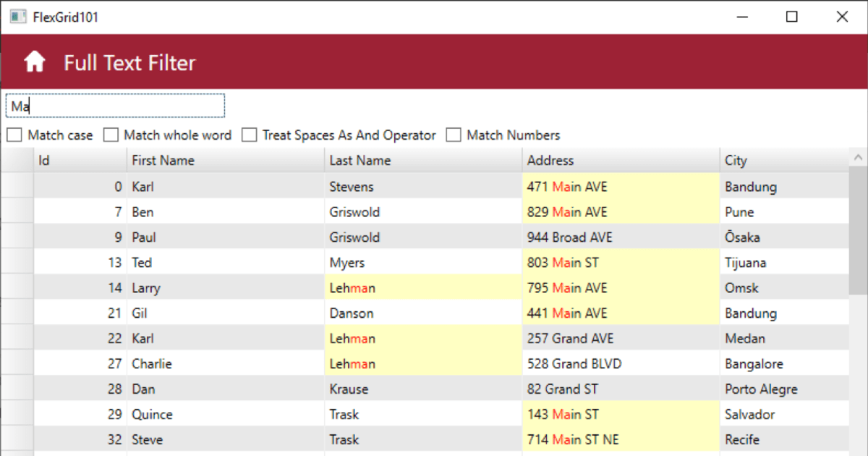
Task: Enable the Match Numbers checkbox
Action: (454, 135)
